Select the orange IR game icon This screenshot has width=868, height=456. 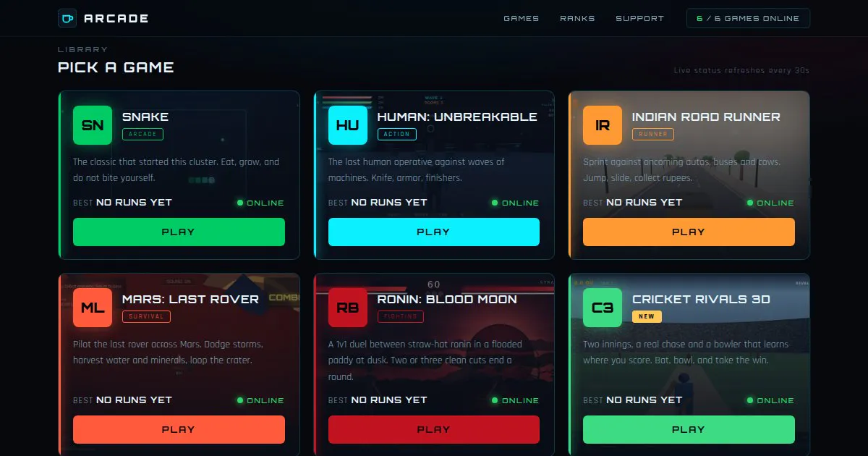point(603,125)
